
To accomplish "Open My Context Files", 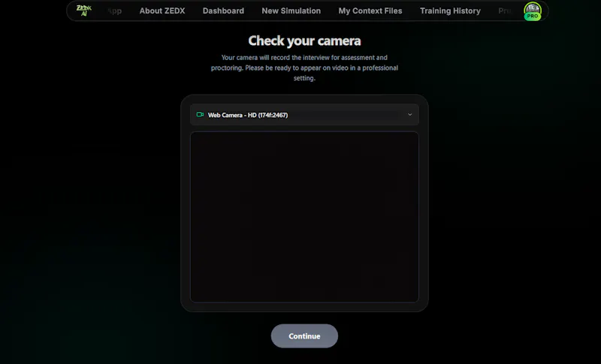I will (370, 11).
